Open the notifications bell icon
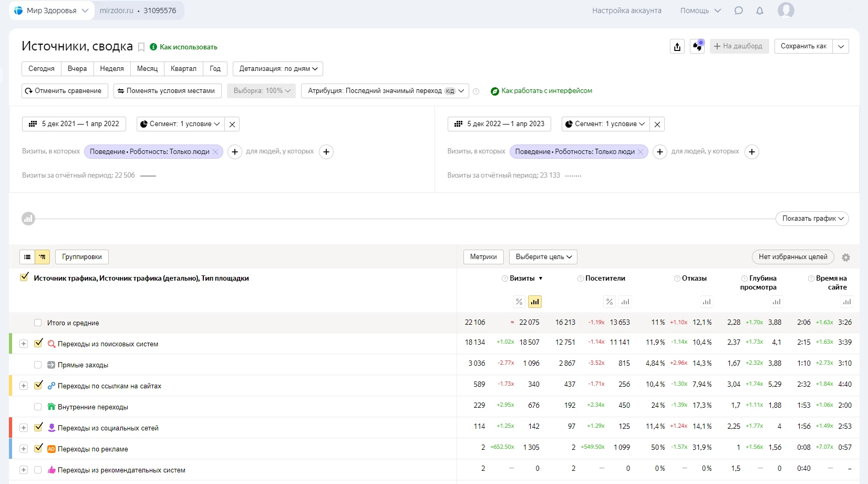Image resolution: width=868 pixels, height=484 pixels. pos(760,11)
